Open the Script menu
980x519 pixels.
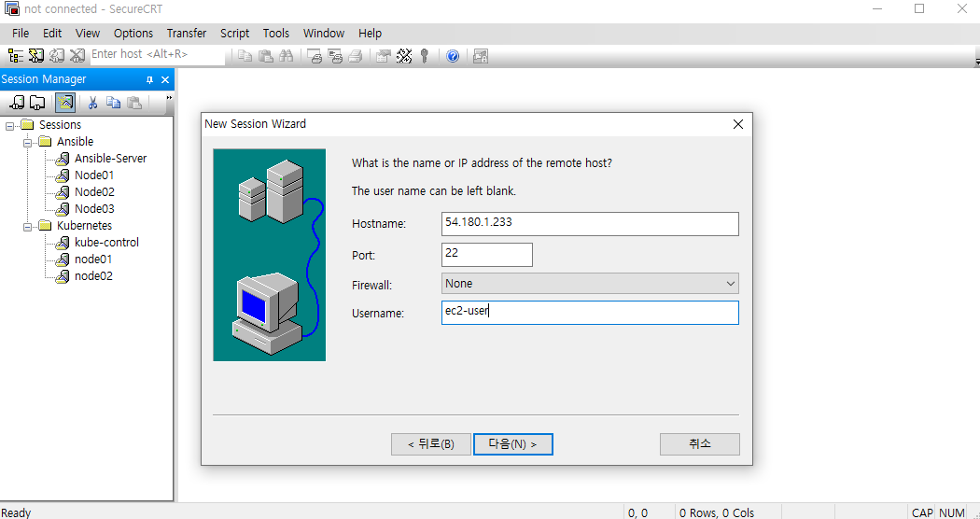(234, 34)
